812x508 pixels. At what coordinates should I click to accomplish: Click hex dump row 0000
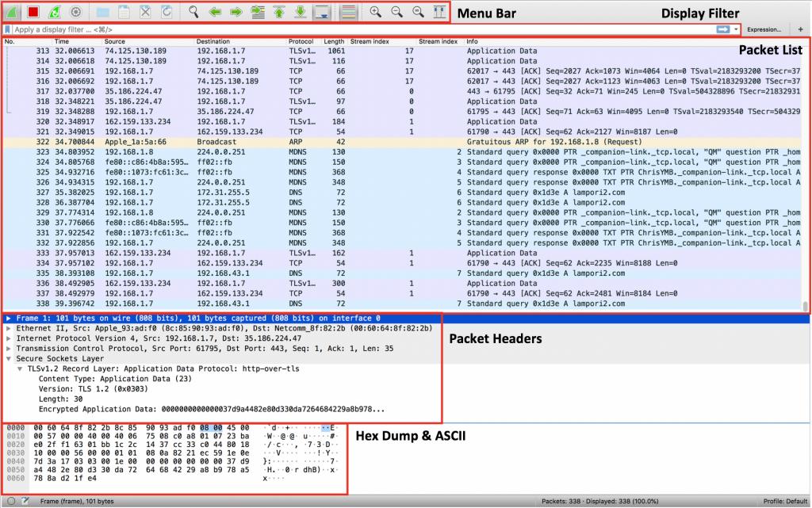pyautogui.click(x=171, y=428)
